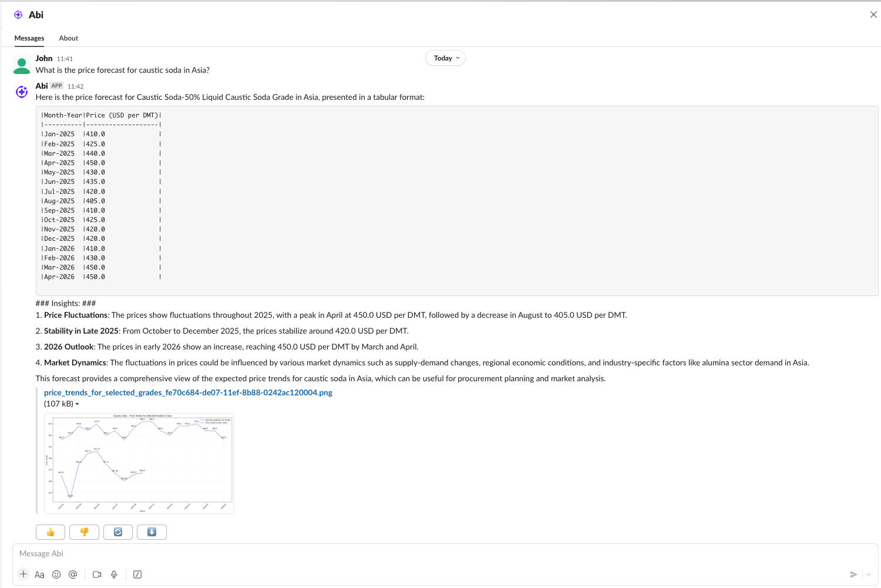This screenshot has width=881, height=588.
Task: Expand the send options chevron
Action: (868, 574)
